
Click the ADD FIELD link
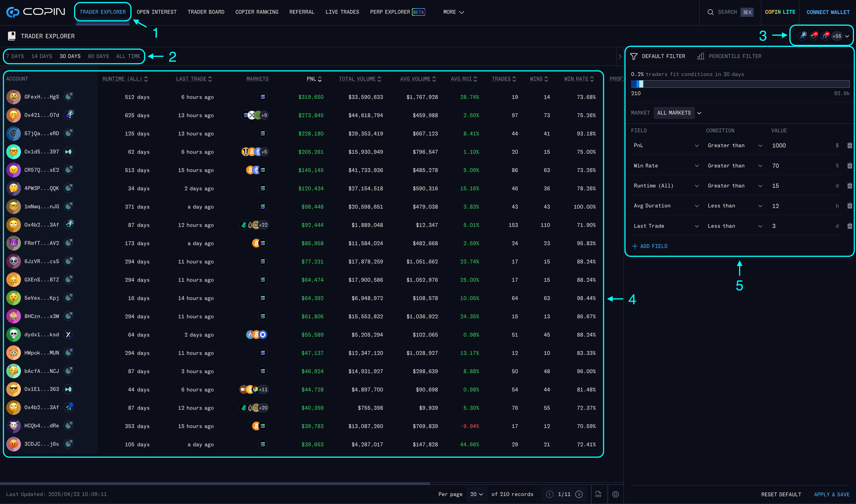click(650, 246)
